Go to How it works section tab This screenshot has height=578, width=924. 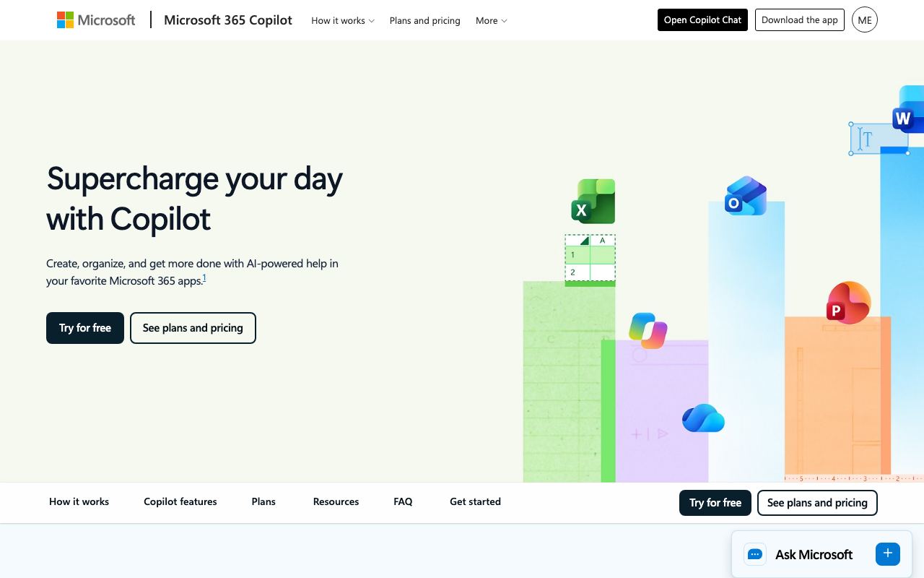pyautogui.click(x=79, y=501)
